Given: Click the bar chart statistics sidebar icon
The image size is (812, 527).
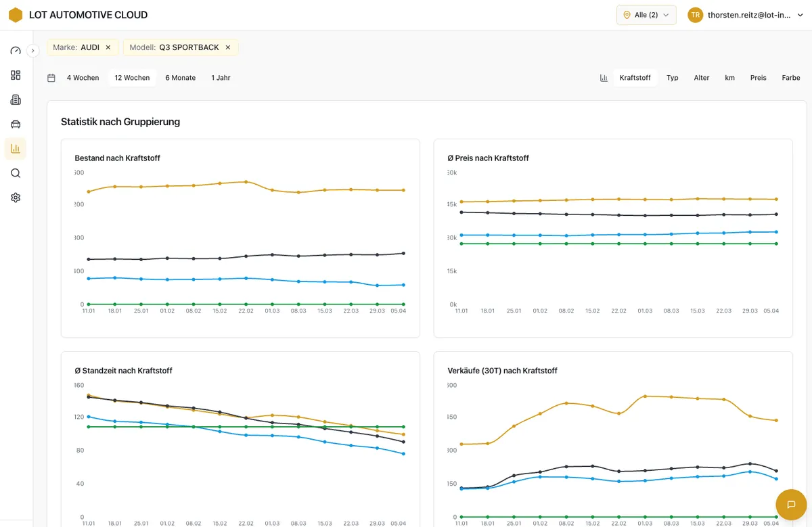Looking at the screenshot, I should (x=16, y=148).
